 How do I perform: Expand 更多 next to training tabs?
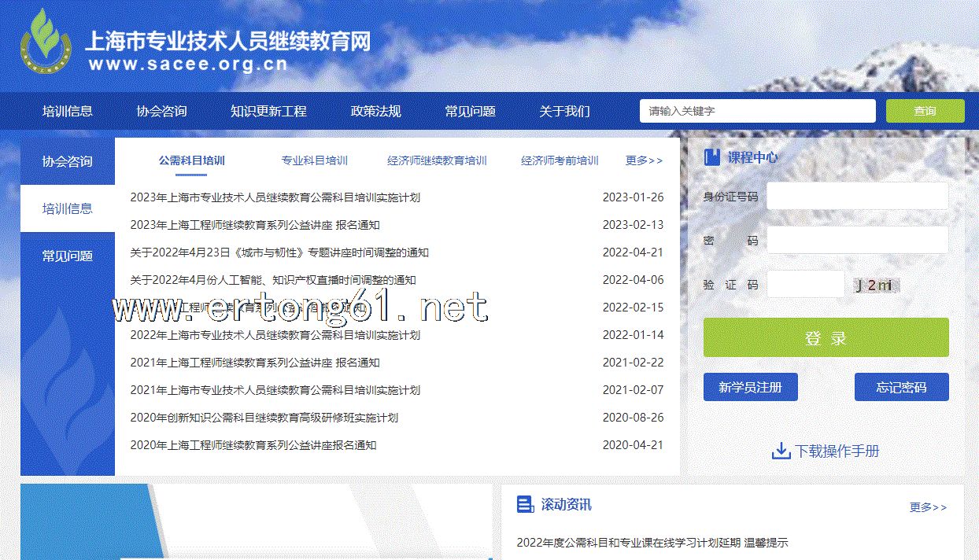tap(644, 160)
